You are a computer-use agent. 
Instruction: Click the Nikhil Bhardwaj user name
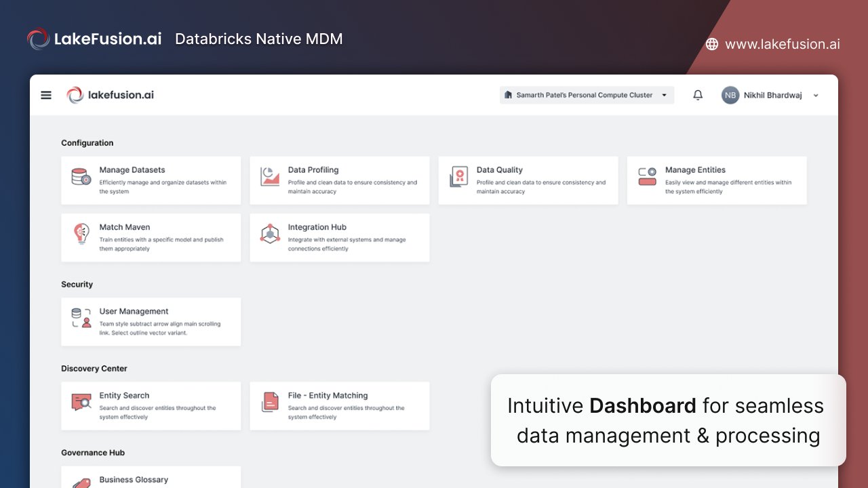(x=773, y=96)
